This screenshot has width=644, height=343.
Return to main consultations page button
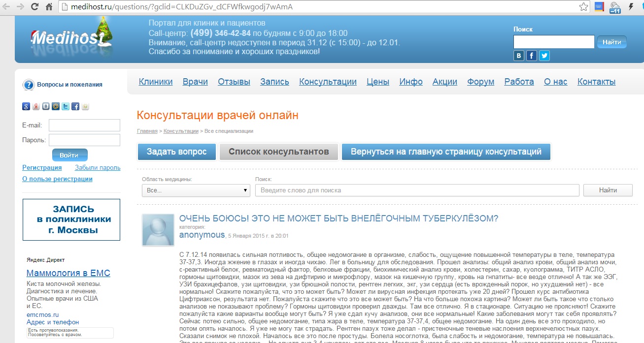(446, 152)
